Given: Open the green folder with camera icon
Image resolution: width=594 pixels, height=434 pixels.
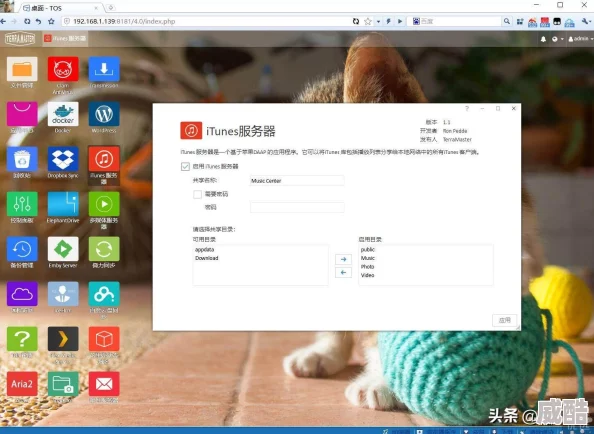Looking at the screenshot, I should pos(63,384).
